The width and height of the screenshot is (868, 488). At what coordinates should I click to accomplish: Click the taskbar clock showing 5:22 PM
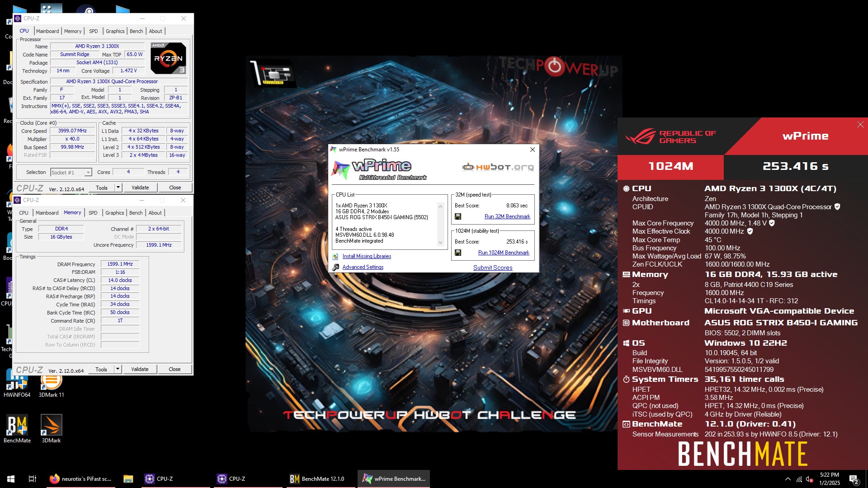tap(830, 479)
